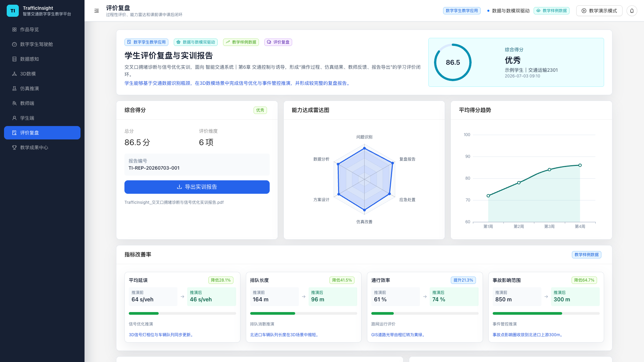
Task: Click the 降低28.1% badge
Action: pos(221,280)
